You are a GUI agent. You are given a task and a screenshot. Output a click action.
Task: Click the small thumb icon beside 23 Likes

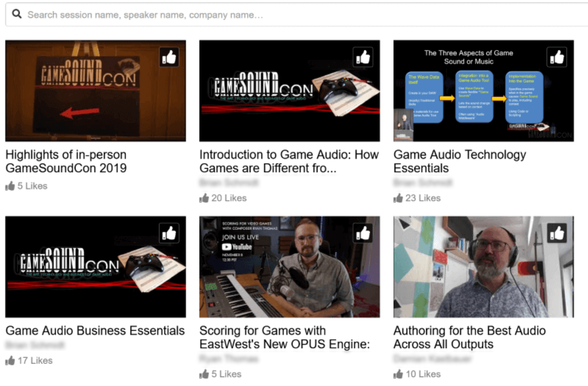[x=399, y=198]
